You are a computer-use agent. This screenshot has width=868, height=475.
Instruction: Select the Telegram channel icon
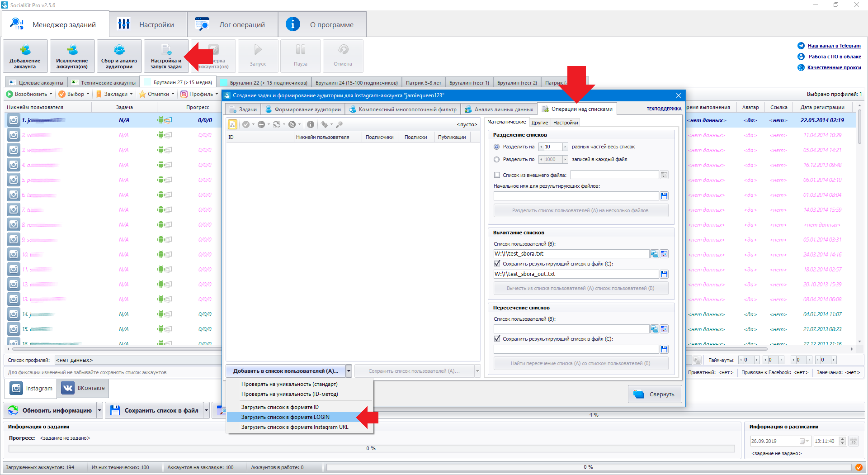coord(801,46)
